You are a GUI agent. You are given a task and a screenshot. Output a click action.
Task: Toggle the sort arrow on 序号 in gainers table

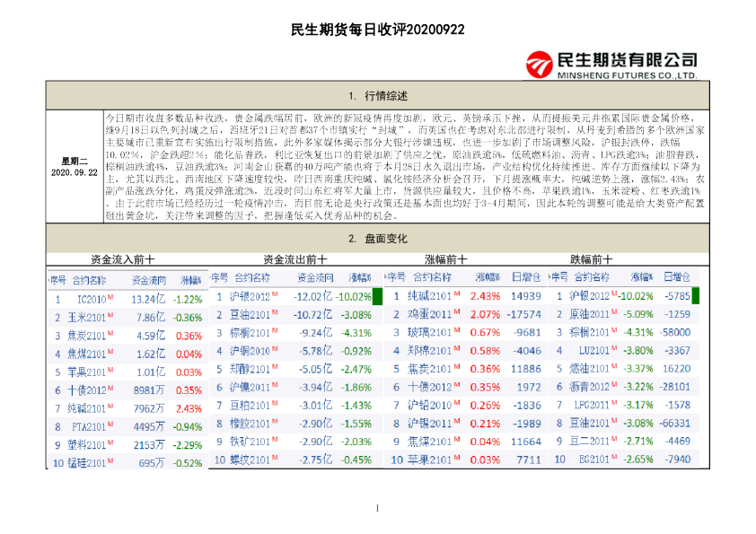coord(395,276)
